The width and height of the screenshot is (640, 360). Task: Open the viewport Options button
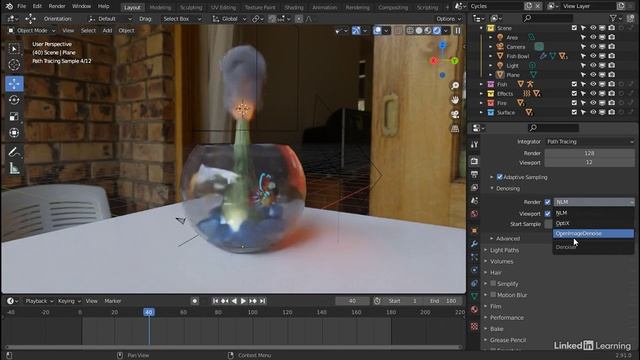tap(448, 19)
